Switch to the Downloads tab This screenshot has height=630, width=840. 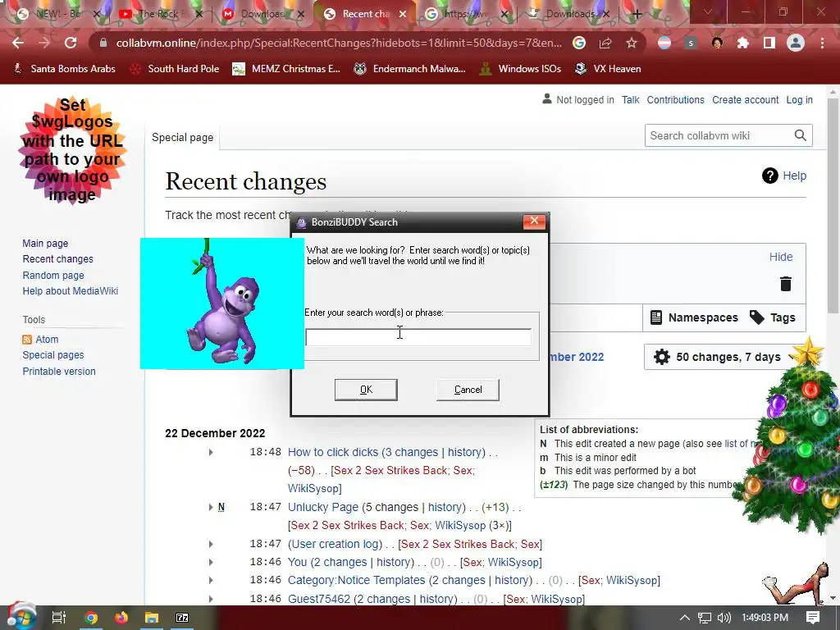568,14
